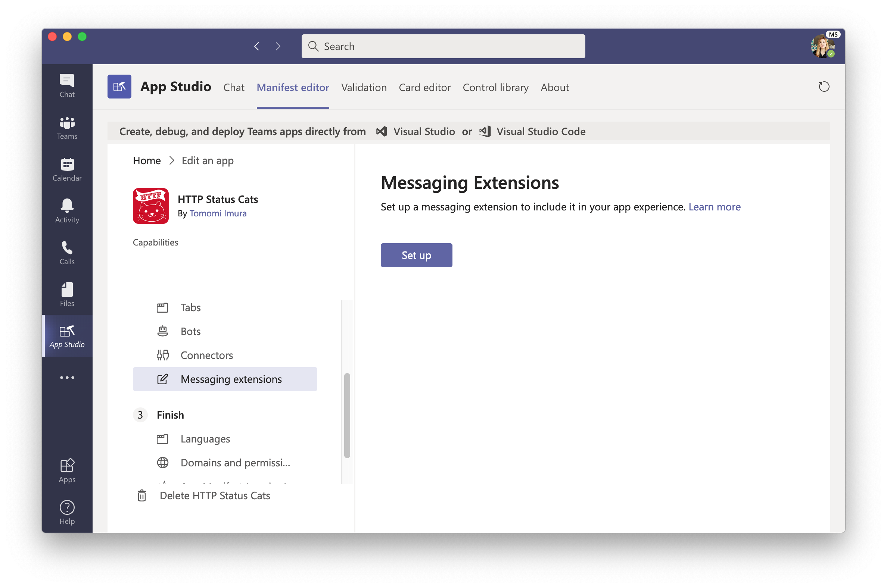Go back with the left arrow

tap(256, 46)
